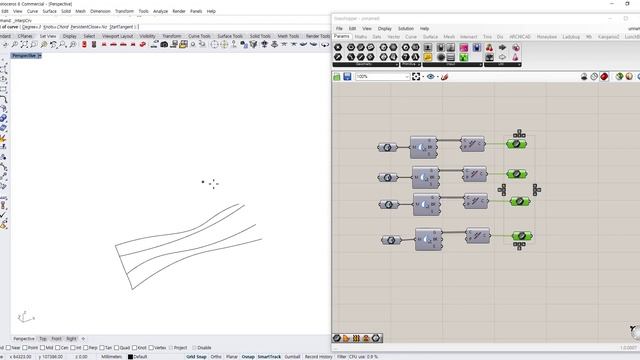Toggle the Near osnap checkbox

[9, 348]
